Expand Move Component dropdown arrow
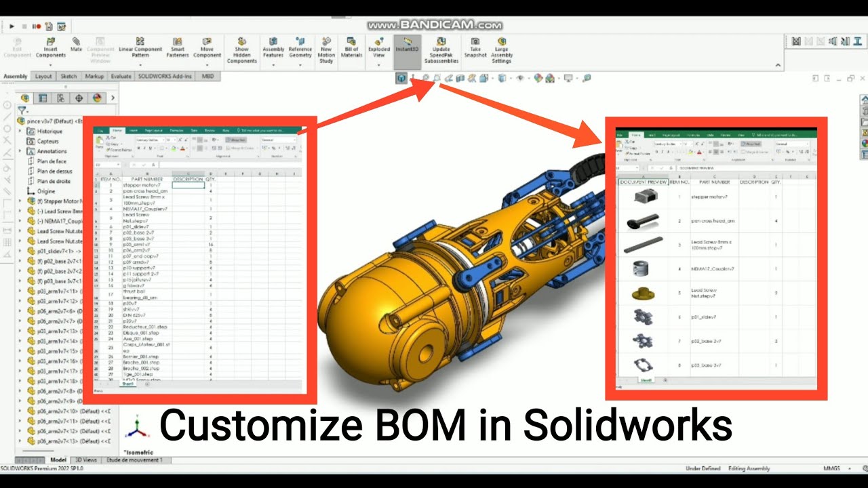 click(x=207, y=65)
